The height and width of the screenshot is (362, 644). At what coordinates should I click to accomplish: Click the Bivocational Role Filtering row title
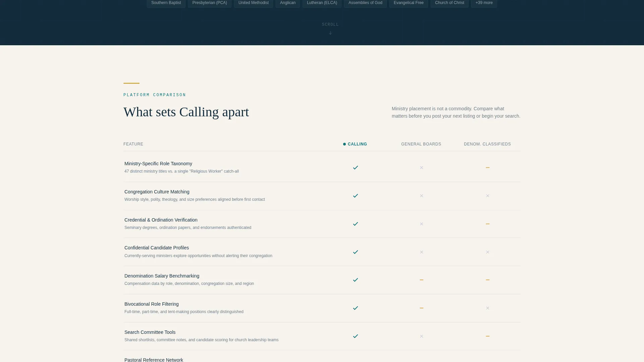[x=152, y=304]
